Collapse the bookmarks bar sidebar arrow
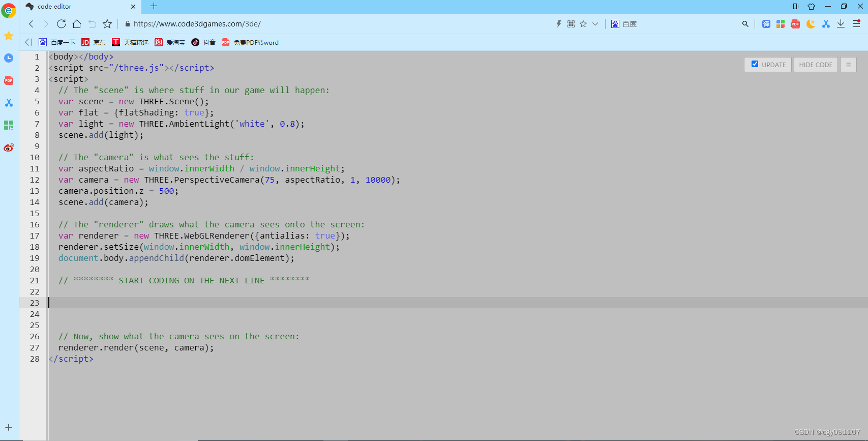 pos(28,42)
